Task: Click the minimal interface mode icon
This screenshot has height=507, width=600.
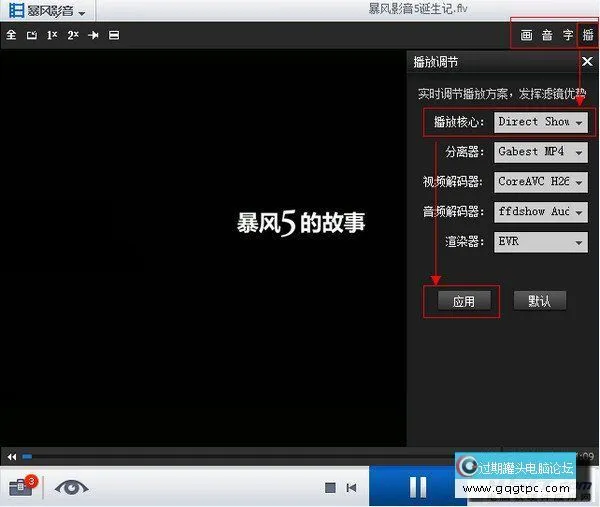Action: (114, 35)
